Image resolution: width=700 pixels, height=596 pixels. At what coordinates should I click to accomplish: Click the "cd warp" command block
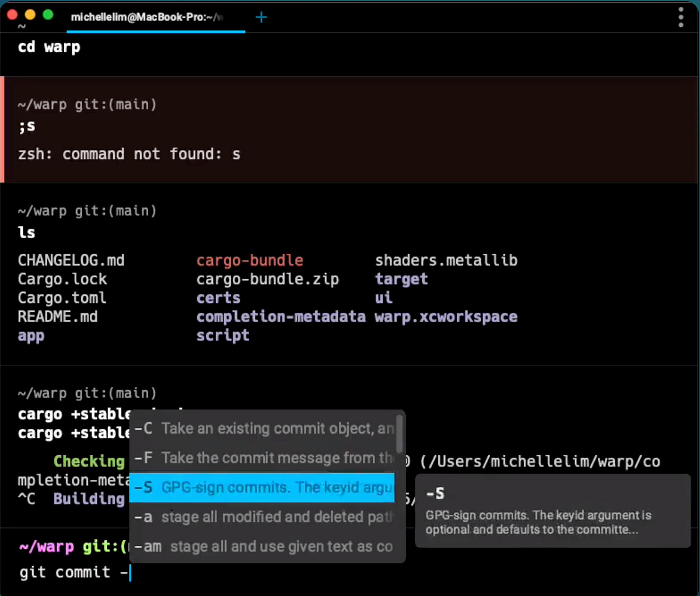49,47
